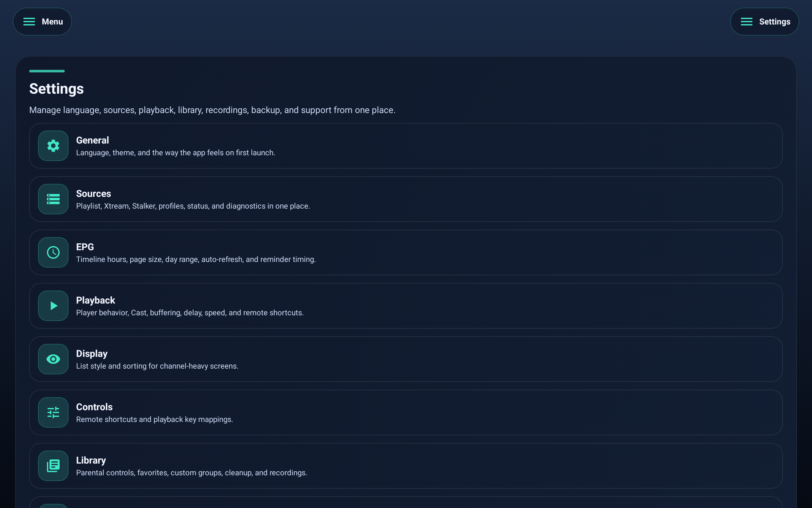Open the General settings row

coord(406,146)
